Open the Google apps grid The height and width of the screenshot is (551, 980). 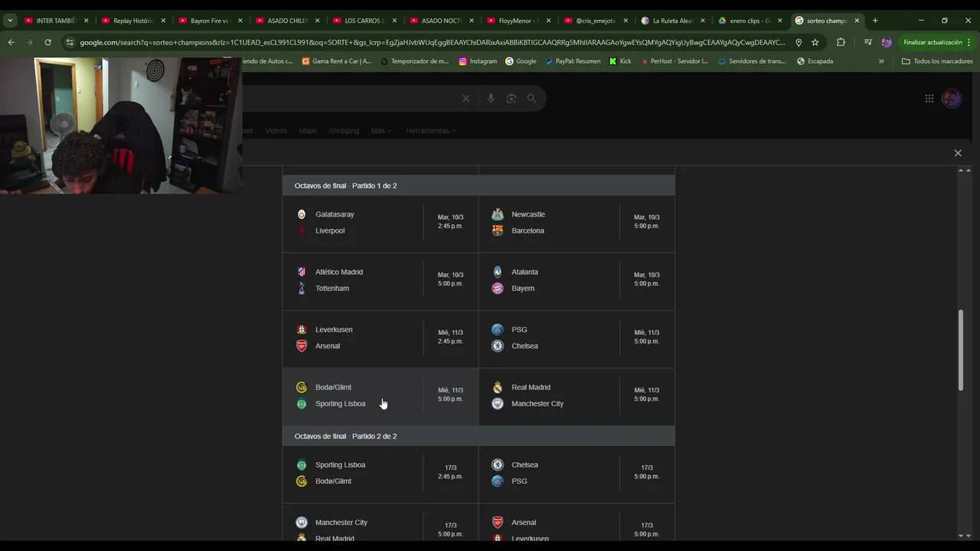(929, 99)
